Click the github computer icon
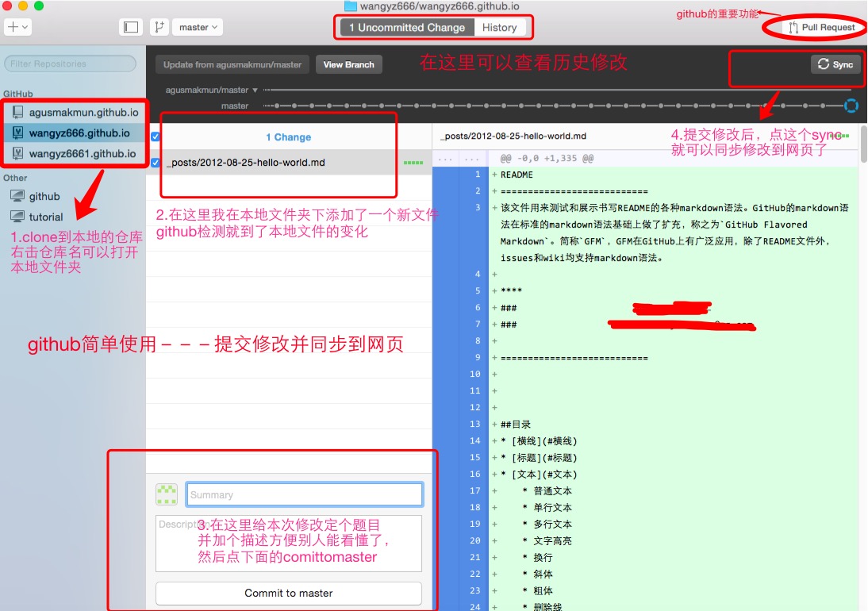The image size is (868, 611). click(17, 196)
